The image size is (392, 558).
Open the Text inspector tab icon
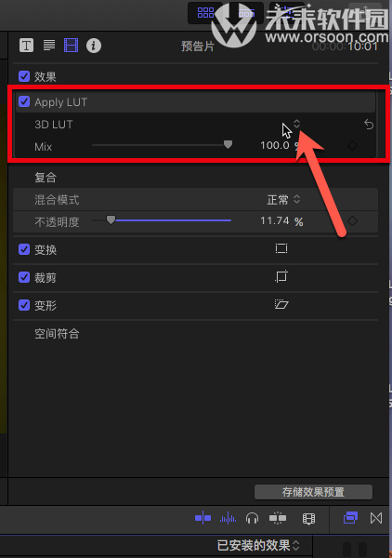(x=26, y=46)
